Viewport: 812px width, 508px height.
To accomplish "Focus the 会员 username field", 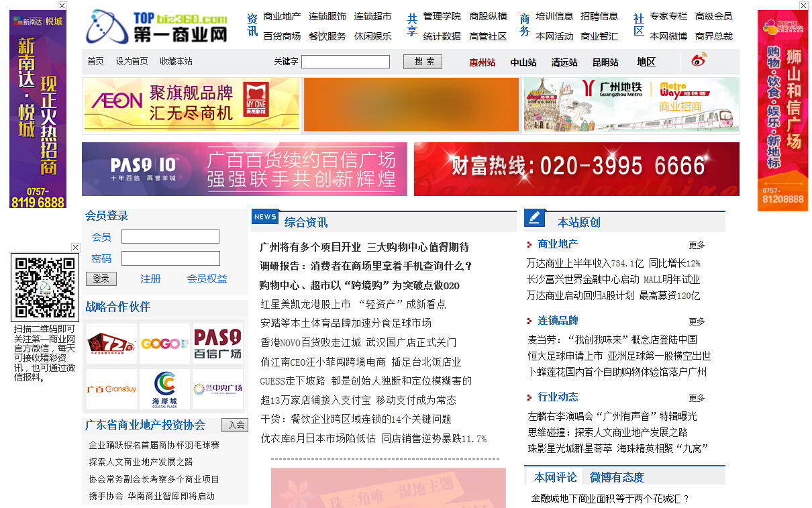I will pyautogui.click(x=170, y=237).
